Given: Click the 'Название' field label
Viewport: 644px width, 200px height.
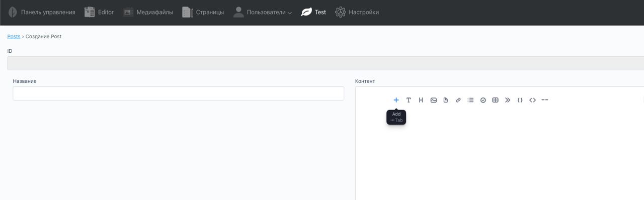Looking at the screenshot, I should click(x=25, y=81).
